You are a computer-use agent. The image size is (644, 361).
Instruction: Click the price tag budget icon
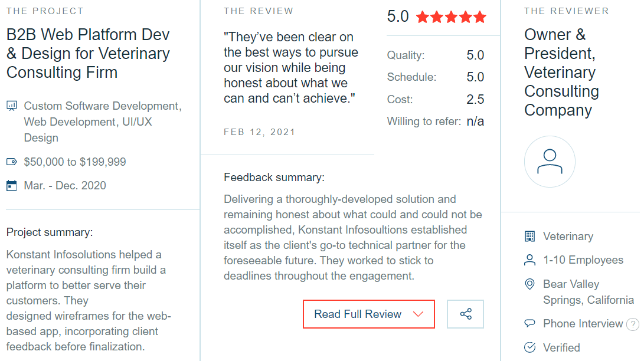pos(12,162)
